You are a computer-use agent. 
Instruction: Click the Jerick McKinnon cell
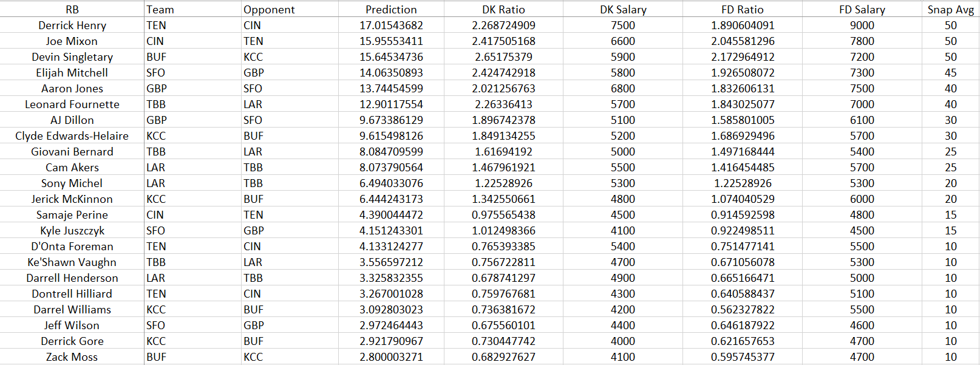72,199
